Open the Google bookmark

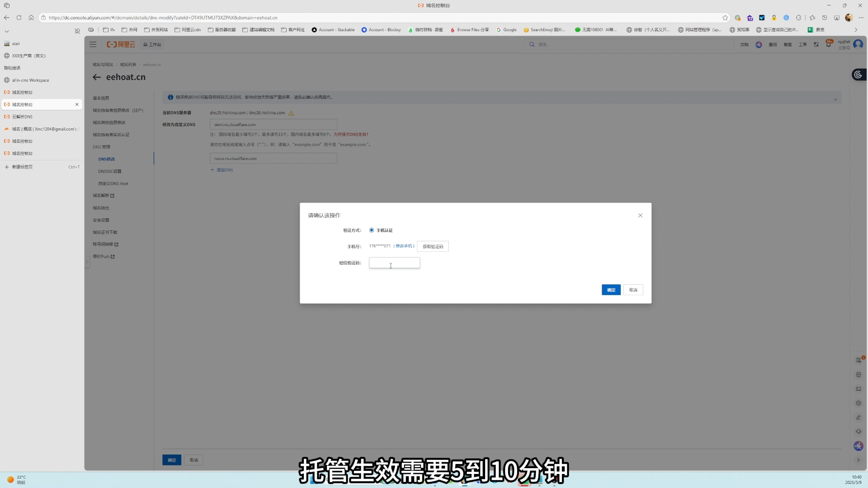506,30
